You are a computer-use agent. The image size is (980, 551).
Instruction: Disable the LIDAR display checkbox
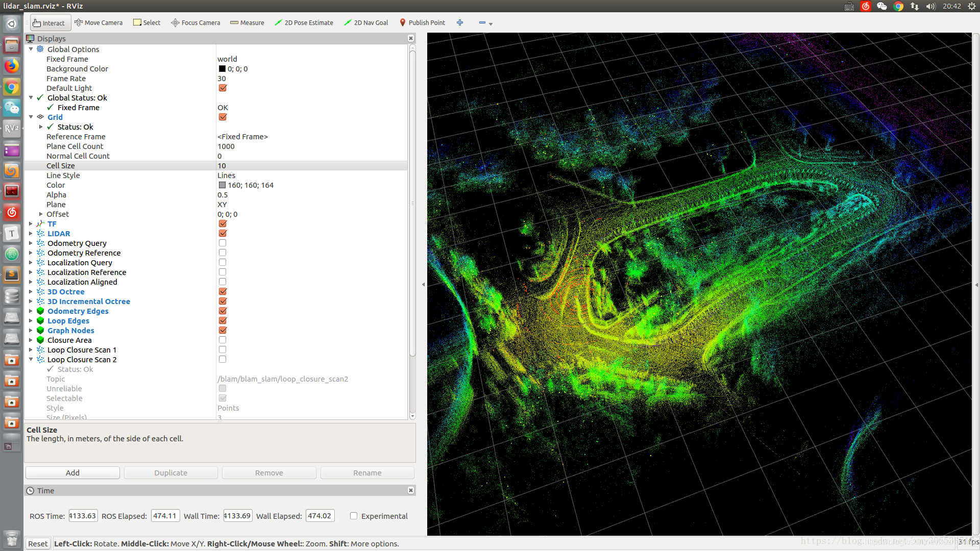click(223, 234)
